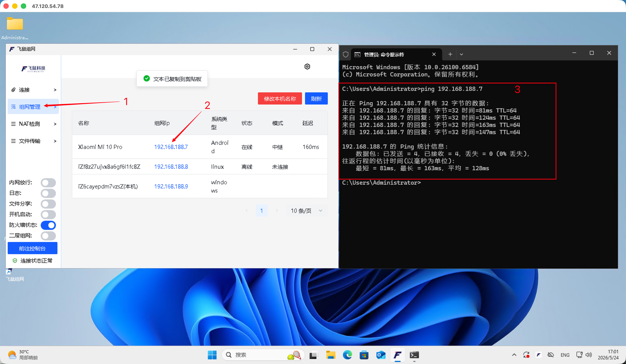626x364 pixels.
Task: Select the 管理员: 命令提示符 terminal tab
Action: coord(396,54)
